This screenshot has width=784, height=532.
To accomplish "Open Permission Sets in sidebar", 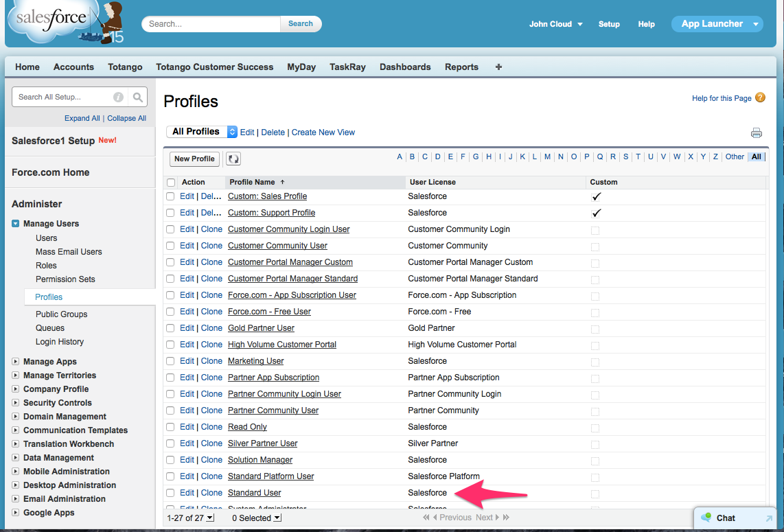I will tap(65, 279).
